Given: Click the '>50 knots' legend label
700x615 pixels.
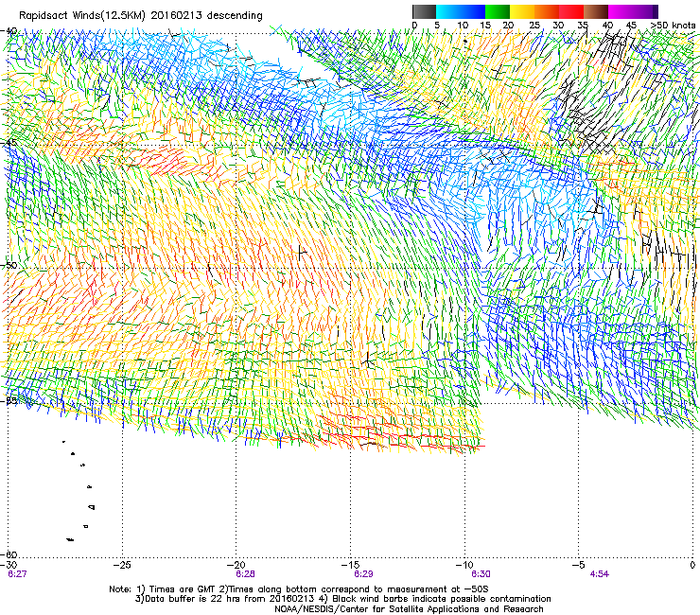Looking at the screenshot, I should [673, 26].
